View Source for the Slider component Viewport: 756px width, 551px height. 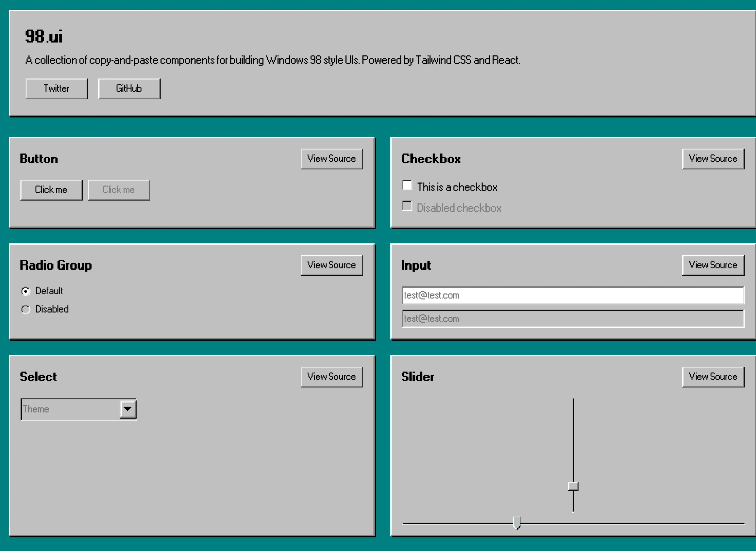[x=713, y=377]
